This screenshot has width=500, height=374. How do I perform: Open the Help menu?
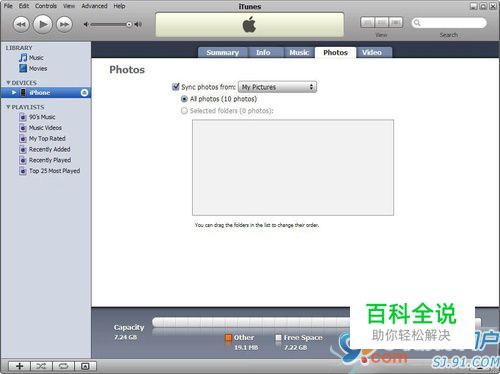[x=119, y=6]
